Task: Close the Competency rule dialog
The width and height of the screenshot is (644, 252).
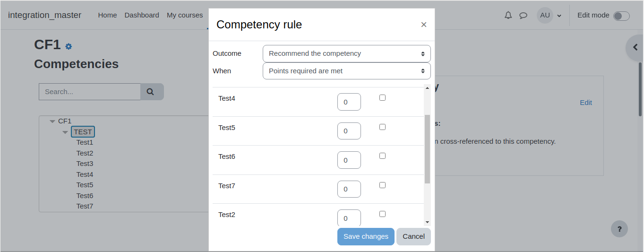Action: click(x=424, y=25)
